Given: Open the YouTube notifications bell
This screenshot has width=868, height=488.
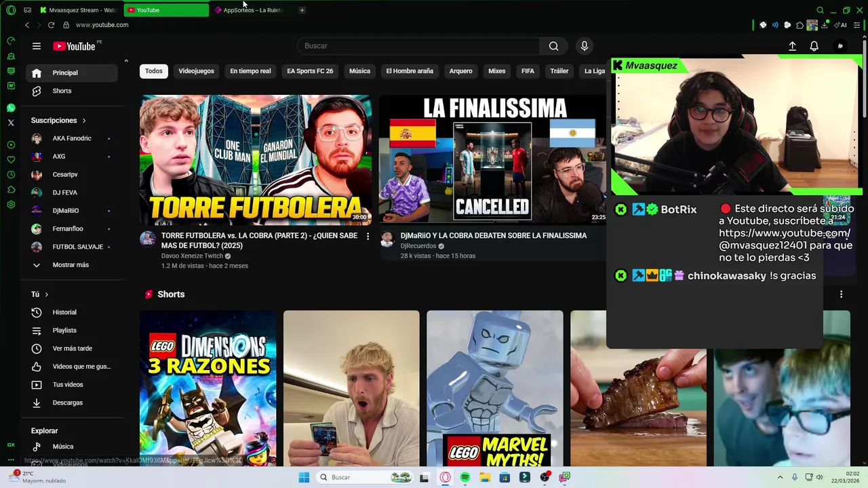Looking at the screenshot, I should tap(814, 46).
